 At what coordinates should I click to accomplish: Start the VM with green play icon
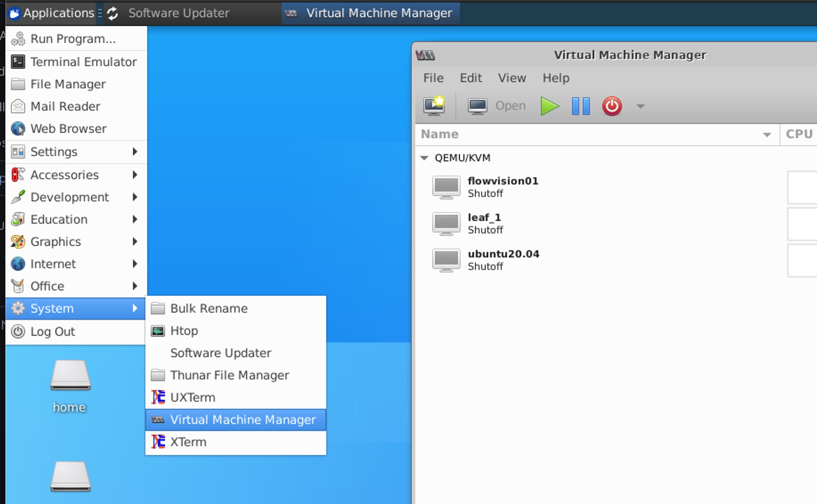[x=549, y=106]
